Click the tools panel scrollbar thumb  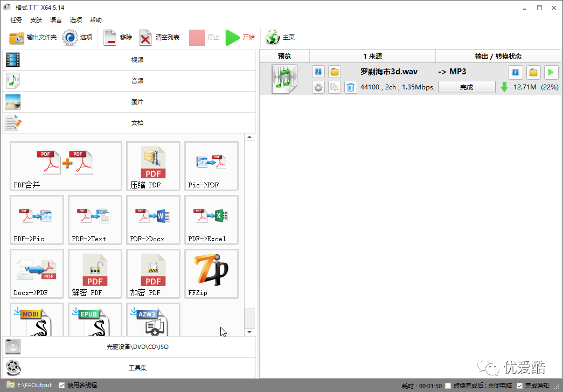pyautogui.click(x=249, y=318)
